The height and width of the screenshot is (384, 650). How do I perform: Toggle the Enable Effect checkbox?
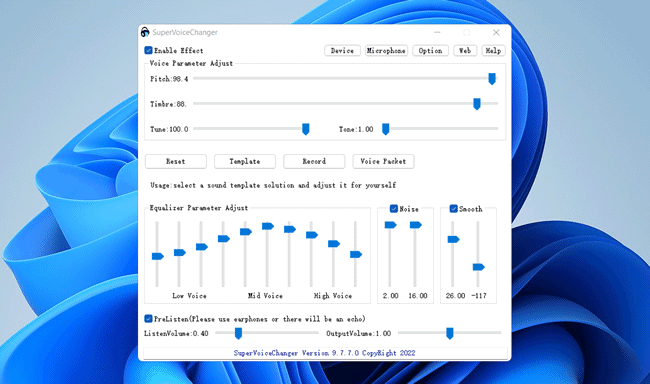tap(148, 51)
